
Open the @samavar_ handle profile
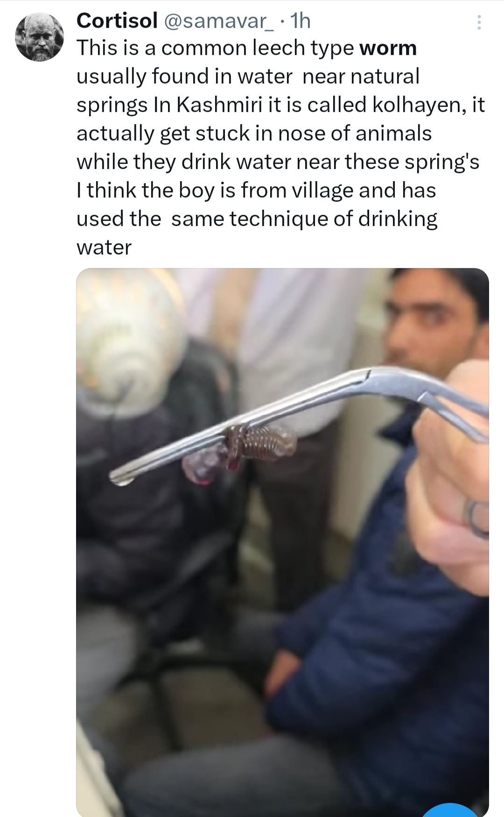click(x=219, y=21)
